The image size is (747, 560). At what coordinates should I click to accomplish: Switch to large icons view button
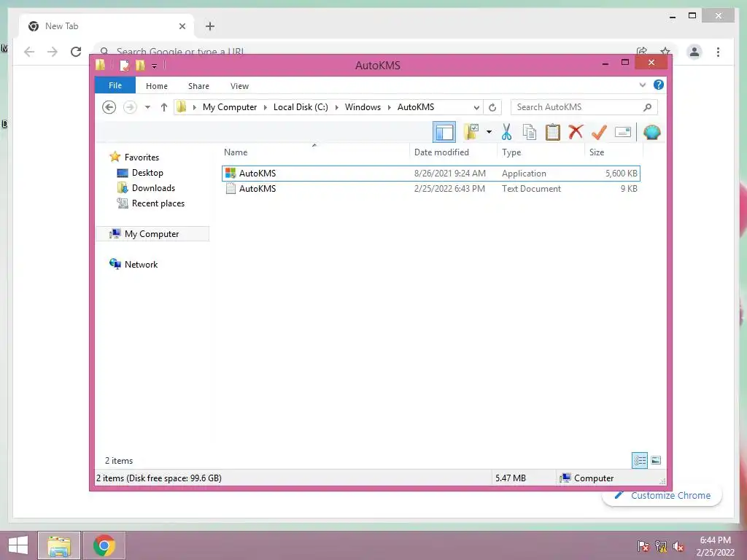pos(656,461)
